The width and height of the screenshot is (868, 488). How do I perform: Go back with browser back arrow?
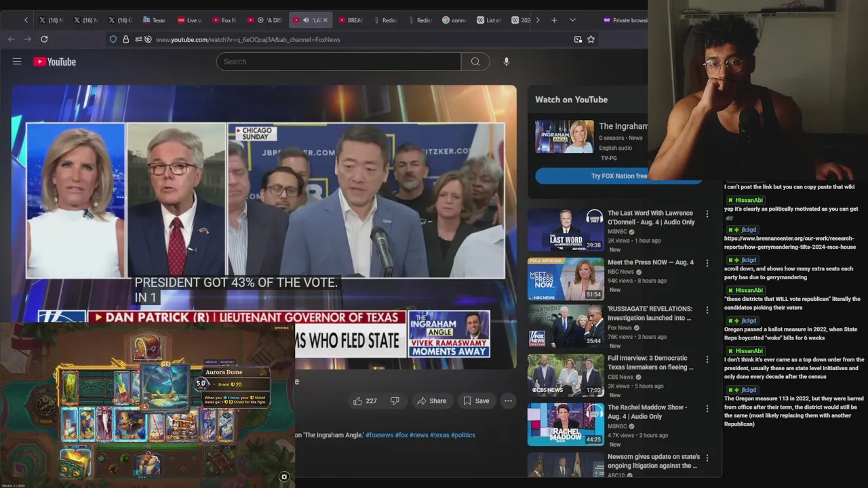click(12, 39)
